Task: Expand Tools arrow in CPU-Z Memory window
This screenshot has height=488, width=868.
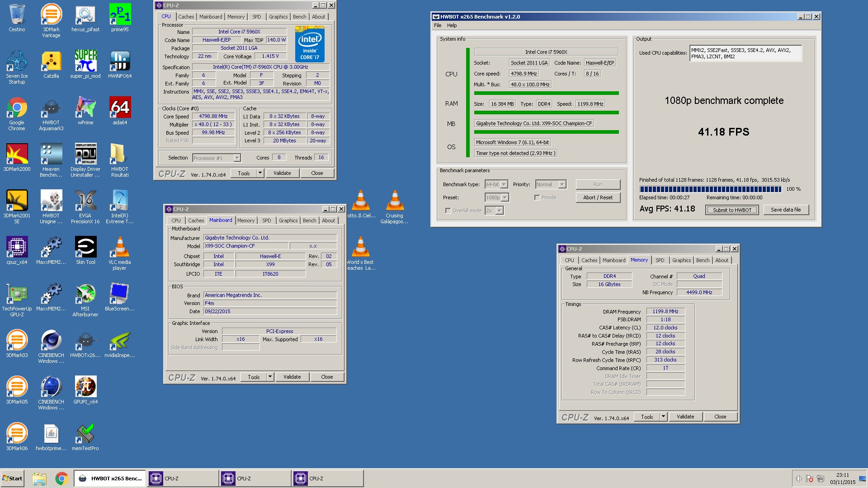Action: click(663, 417)
